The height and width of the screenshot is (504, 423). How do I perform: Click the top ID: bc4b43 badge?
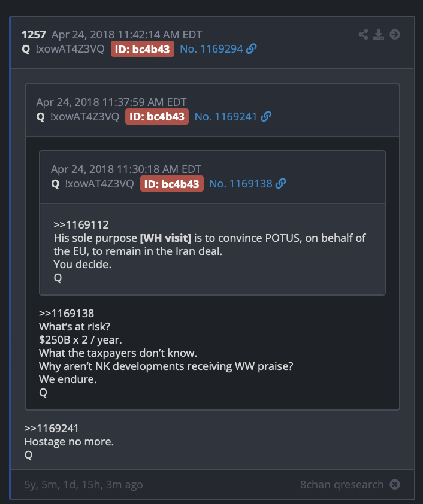click(x=143, y=49)
